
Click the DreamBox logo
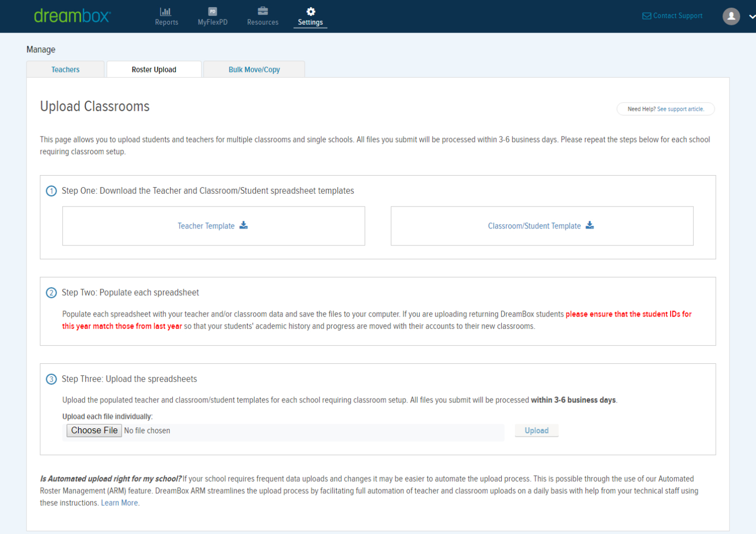[72, 16]
